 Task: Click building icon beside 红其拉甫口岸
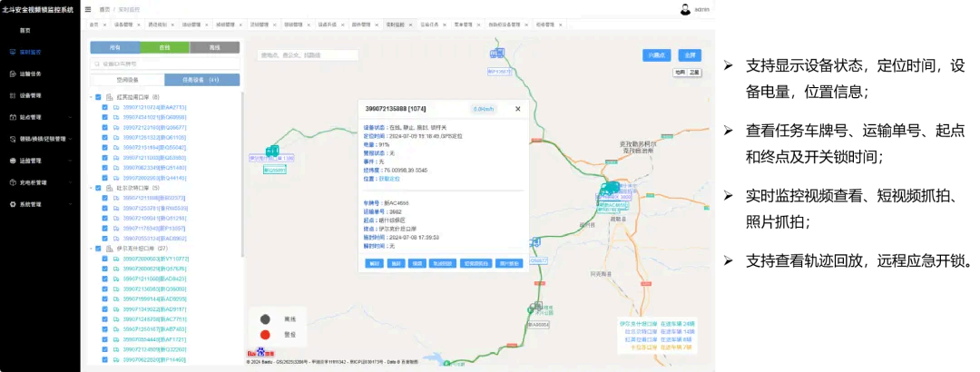(110, 97)
